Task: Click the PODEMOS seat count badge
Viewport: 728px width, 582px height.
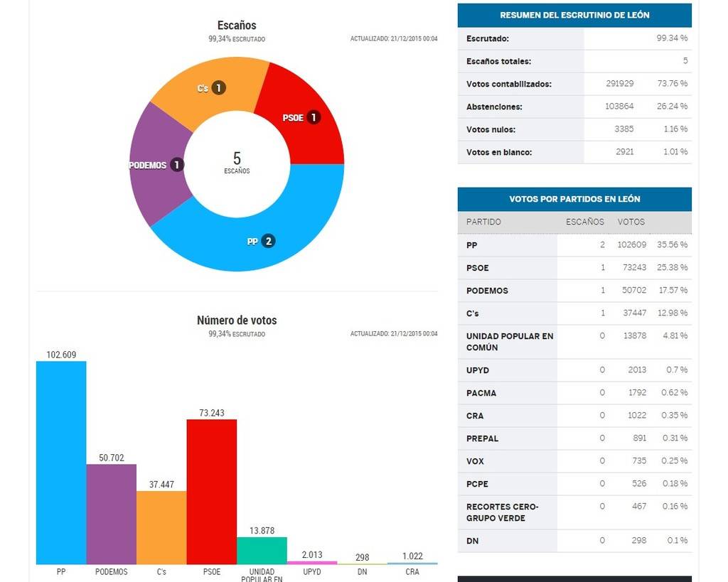Action: pyautogui.click(x=176, y=165)
